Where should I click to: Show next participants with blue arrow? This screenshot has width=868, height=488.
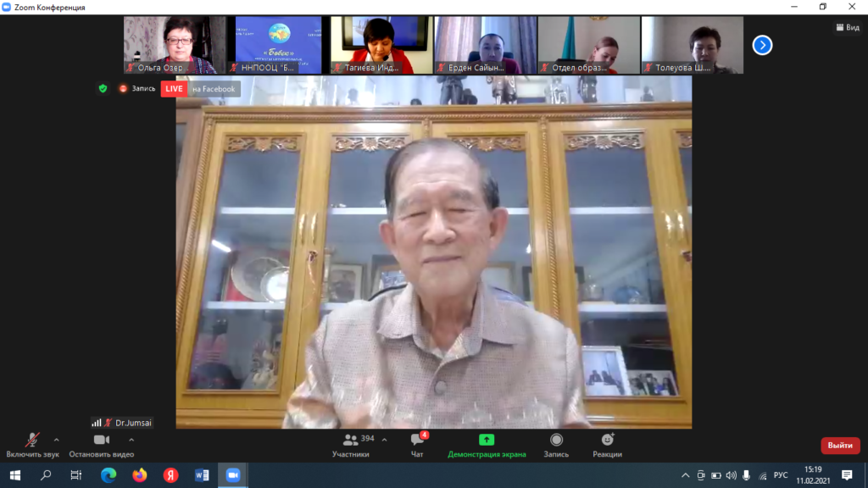point(762,45)
